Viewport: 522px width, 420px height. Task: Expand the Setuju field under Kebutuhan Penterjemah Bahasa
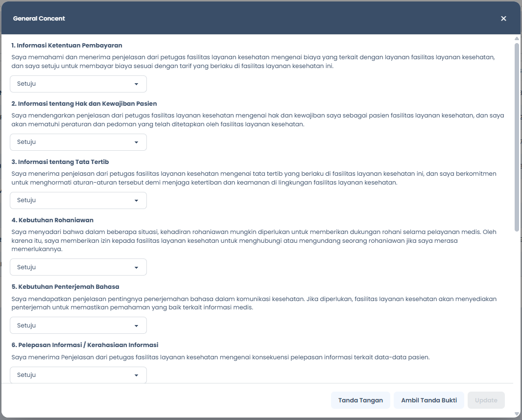click(78, 325)
